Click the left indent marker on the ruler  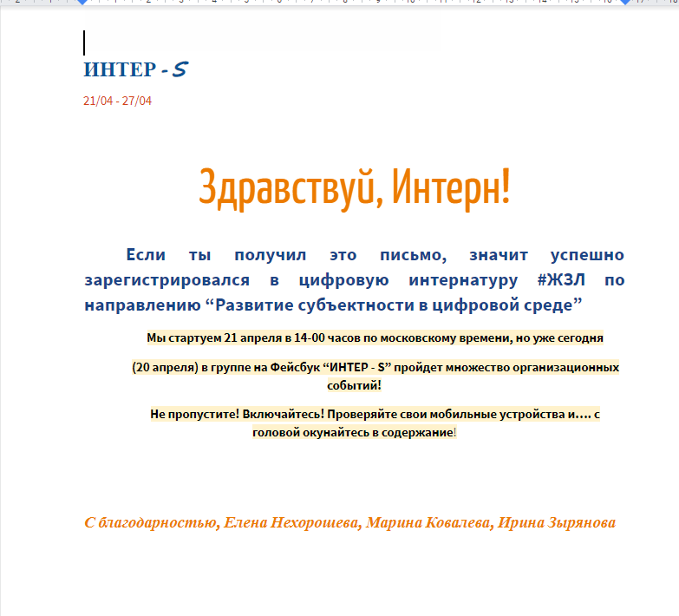(x=82, y=2)
